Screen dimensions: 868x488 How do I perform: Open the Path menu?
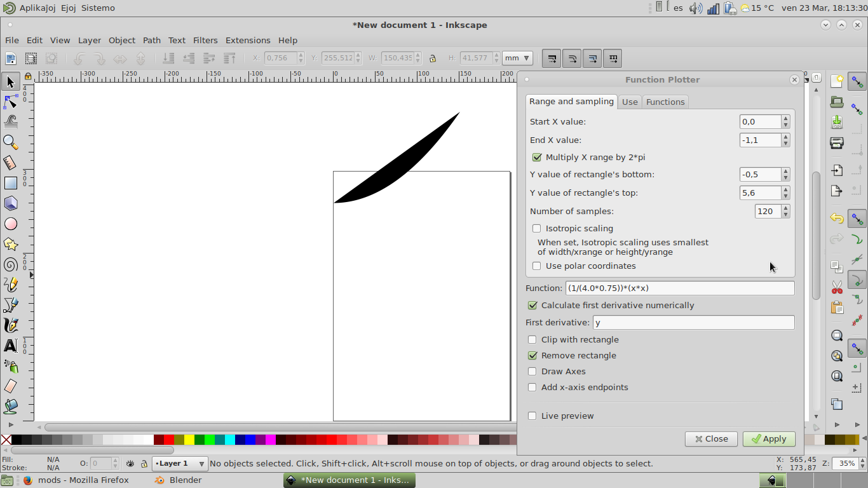[x=152, y=40]
